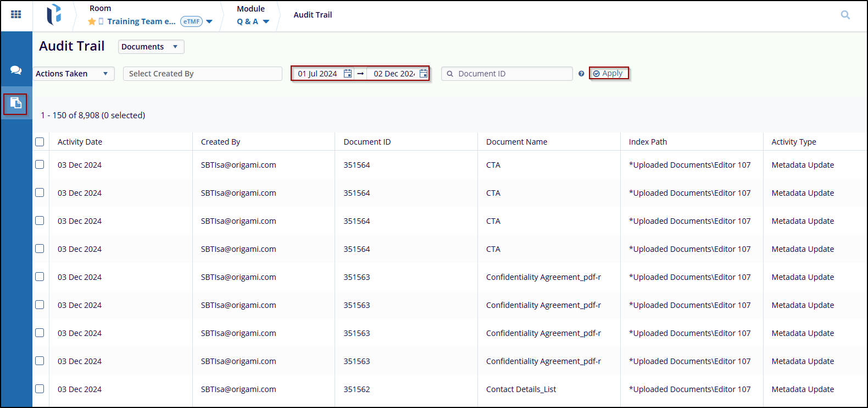Screen dimensions: 868x408
Task: Expand the Room selector dropdown arrow
Action: tap(209, 22)
